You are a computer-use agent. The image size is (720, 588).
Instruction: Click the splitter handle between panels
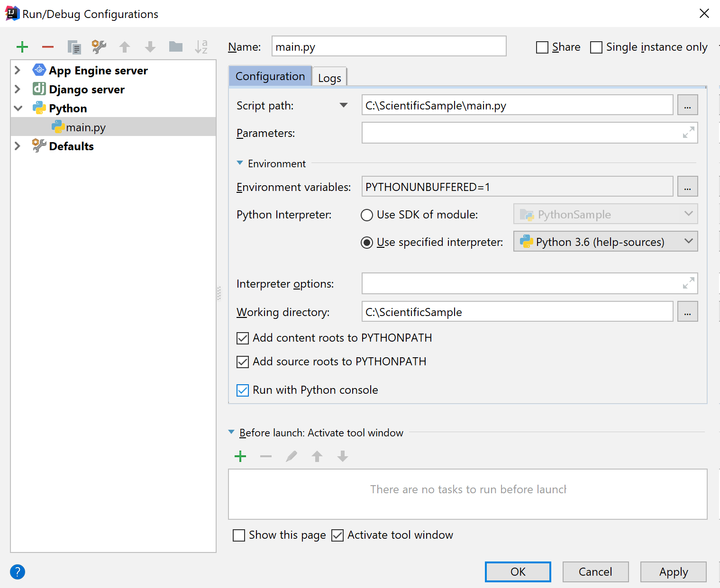coord(219,293)
